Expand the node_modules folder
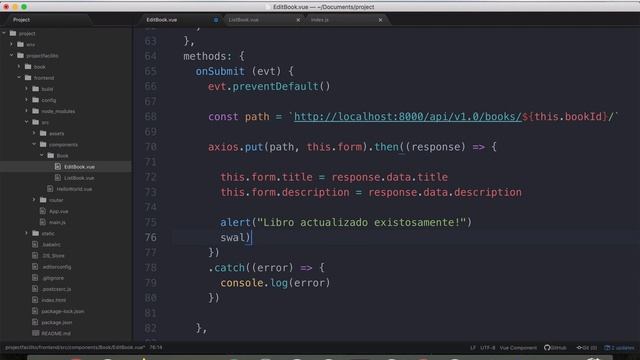This screenshot has height=360, width=640. [27, 111]
